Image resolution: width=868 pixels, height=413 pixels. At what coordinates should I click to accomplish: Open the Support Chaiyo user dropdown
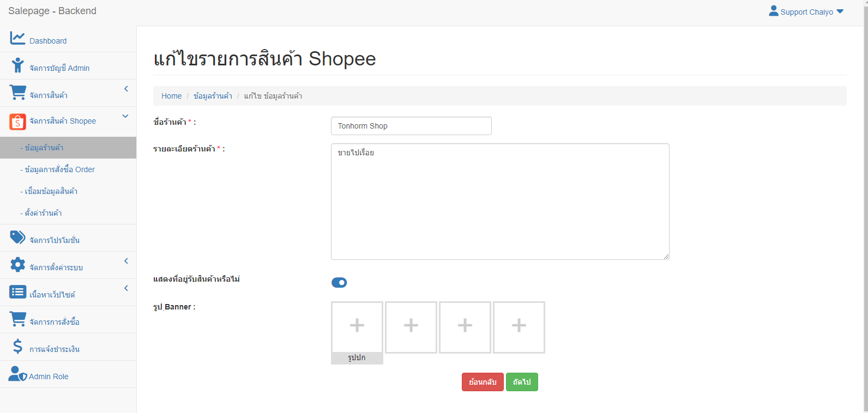[806, 11]
